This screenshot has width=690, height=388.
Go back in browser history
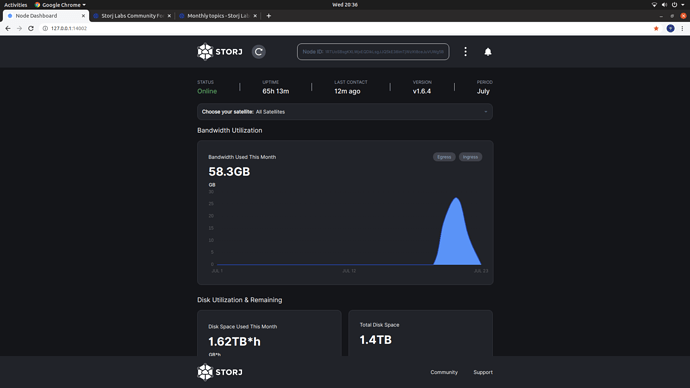8,28
